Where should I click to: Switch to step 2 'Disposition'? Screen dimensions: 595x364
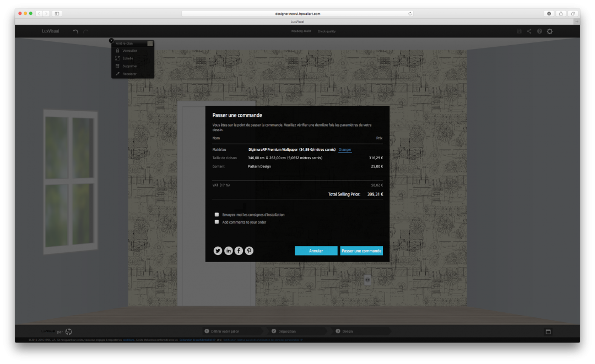(286, 332)
